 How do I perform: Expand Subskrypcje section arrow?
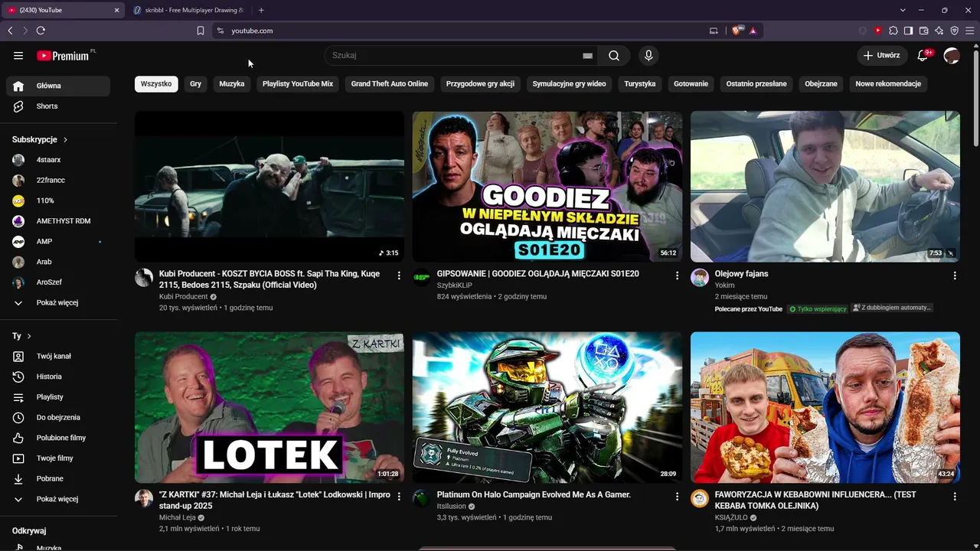[x=65, y=140]
